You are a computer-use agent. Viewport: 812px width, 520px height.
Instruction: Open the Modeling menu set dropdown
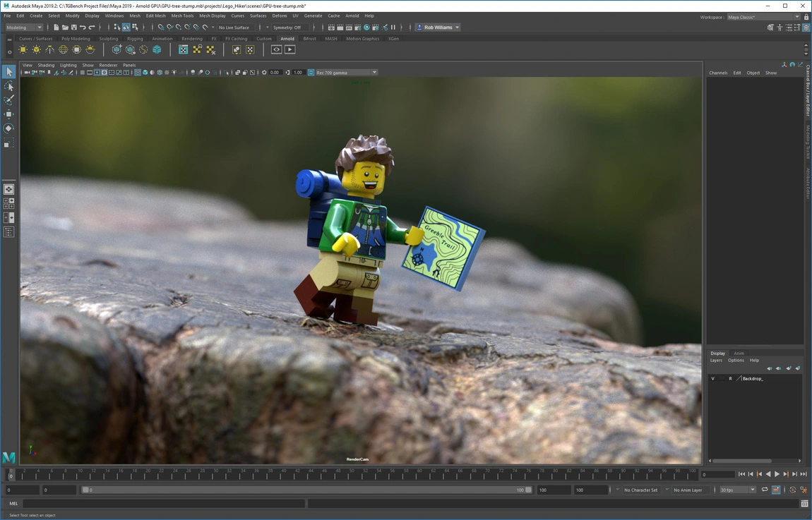click(24, 28)
